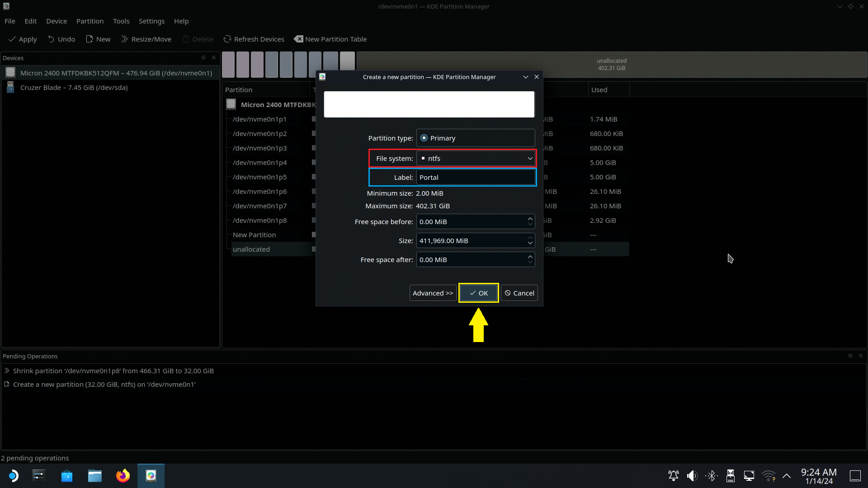
Task: Click Cancel button in dialog
Action: coord(519,293)
